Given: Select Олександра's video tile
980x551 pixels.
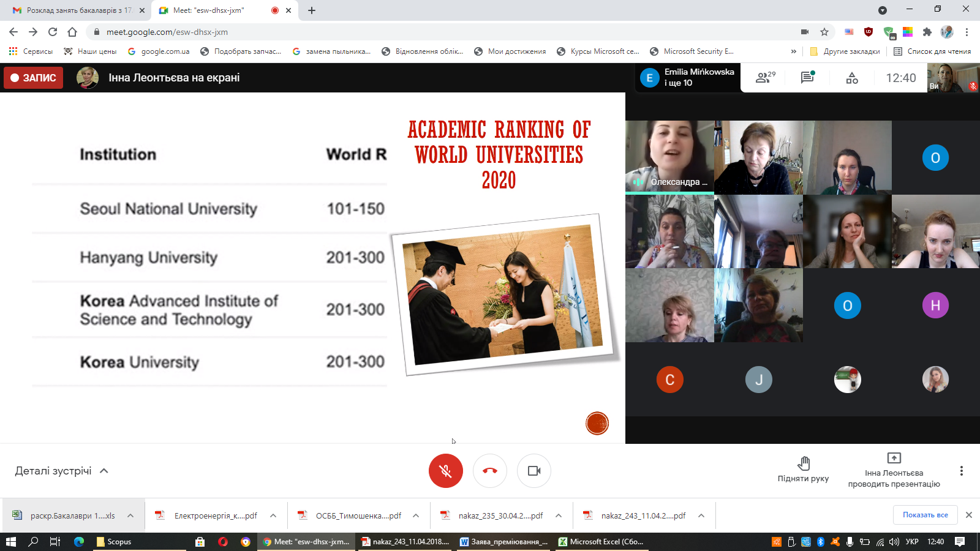Looking at the screenshot, I should pos(669,157).
